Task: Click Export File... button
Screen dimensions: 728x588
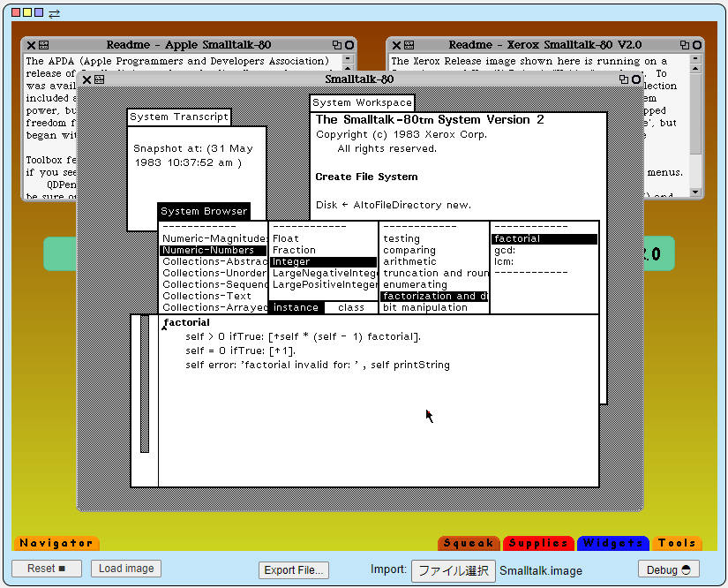Action: pos(294,570)
